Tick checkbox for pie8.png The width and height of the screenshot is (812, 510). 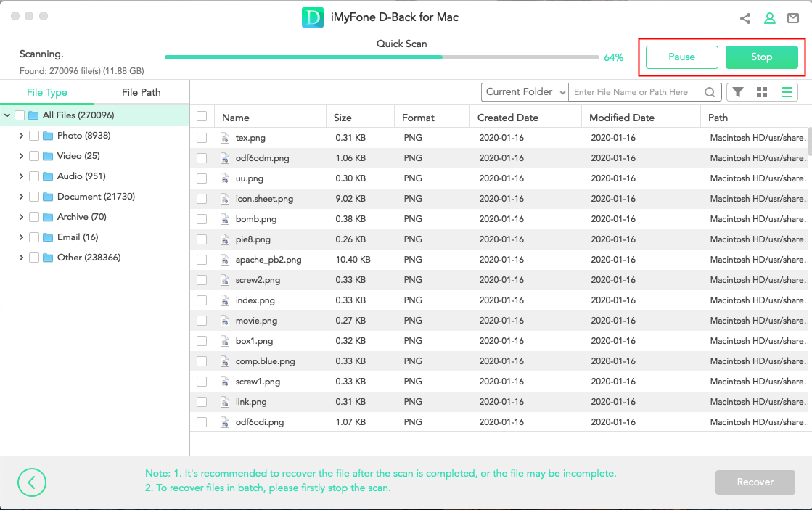click(202, 239)
